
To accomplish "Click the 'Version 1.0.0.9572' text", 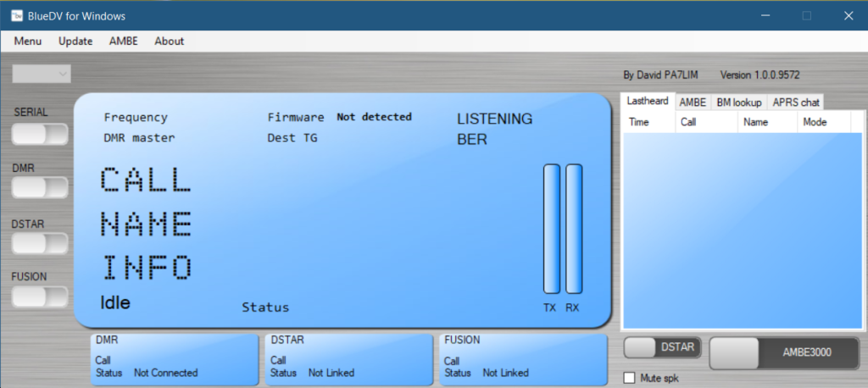I will (759, 75).
